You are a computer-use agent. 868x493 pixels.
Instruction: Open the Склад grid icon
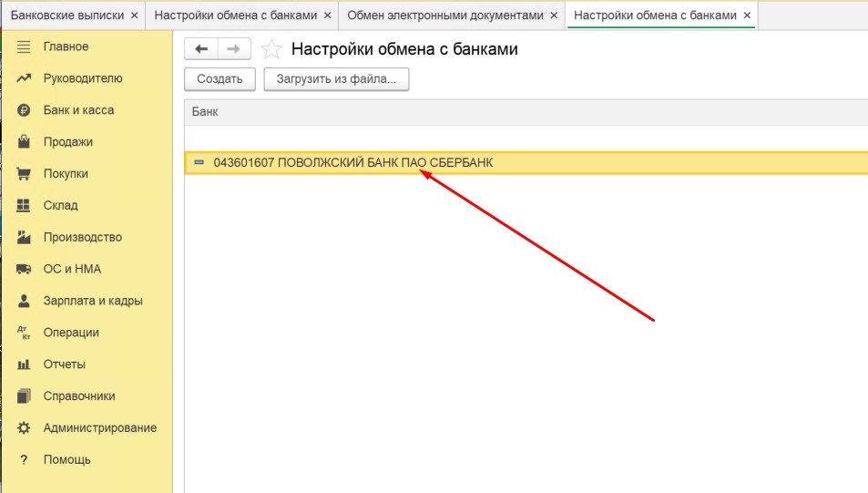tap(24, 206)
